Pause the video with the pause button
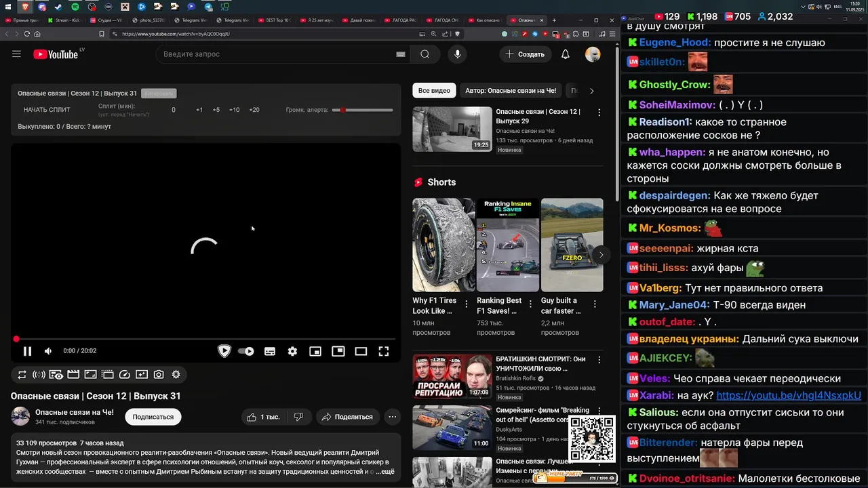This screenshot has height=488, width=868. [x=28, y=351]
